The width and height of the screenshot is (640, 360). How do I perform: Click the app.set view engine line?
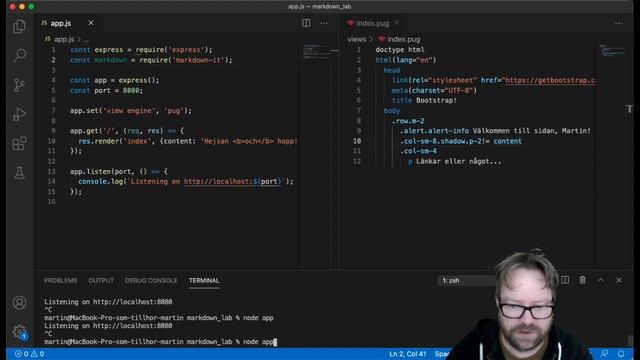[x=131, y=111]
